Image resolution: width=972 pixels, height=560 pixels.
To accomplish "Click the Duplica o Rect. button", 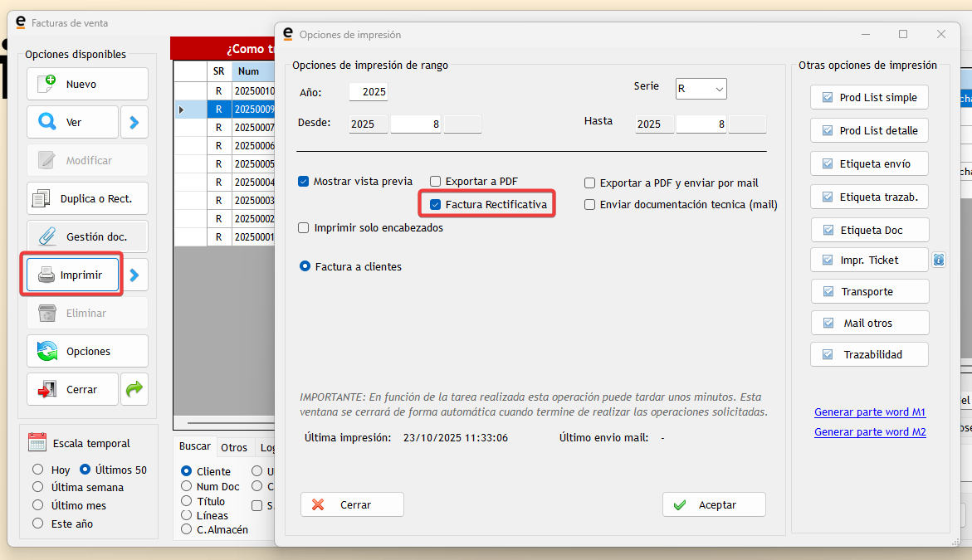I will pyautogui.click(x=87, y=198).
